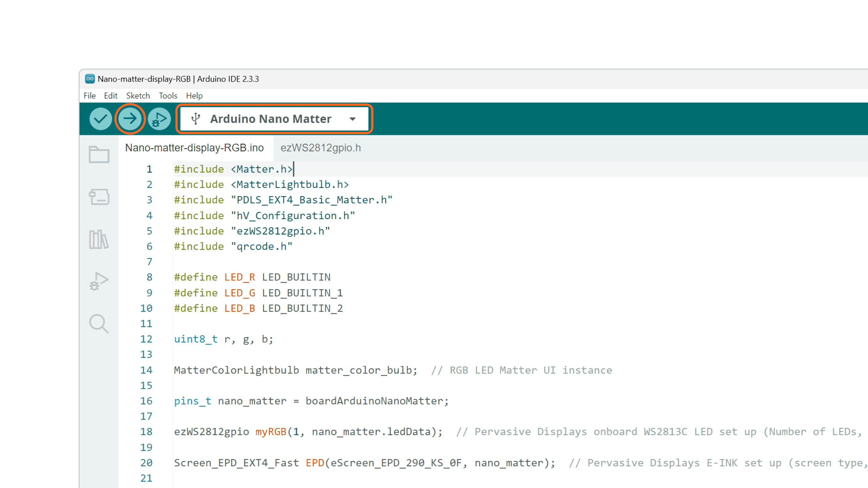868x488 pixels.
Task: Click line number 14 in the gutter
Action: [146, 370]
